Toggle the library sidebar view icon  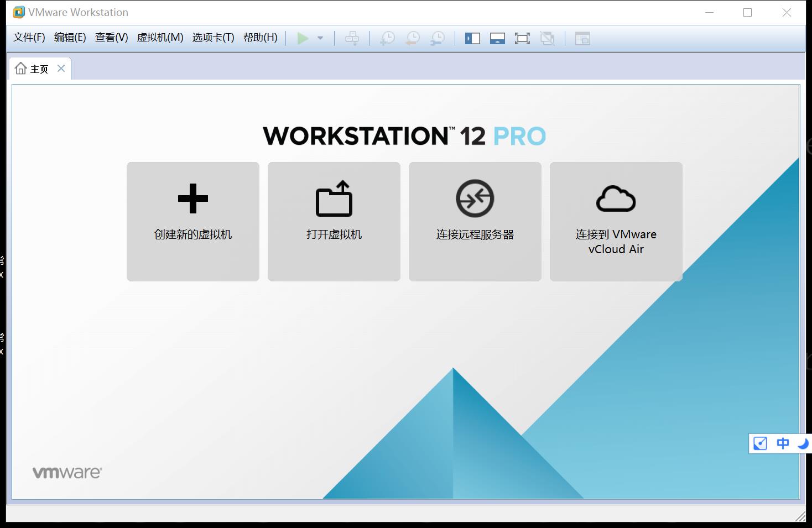(x=472, y=38)
